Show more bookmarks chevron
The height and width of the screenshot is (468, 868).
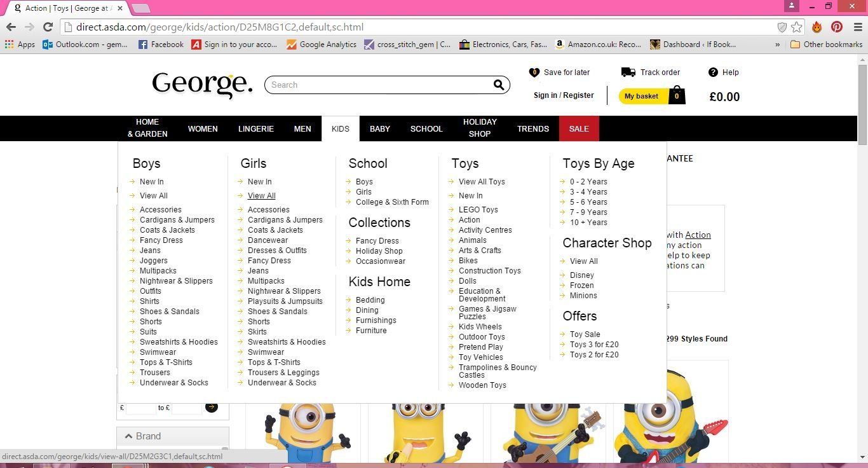click(x=777, y=45)
